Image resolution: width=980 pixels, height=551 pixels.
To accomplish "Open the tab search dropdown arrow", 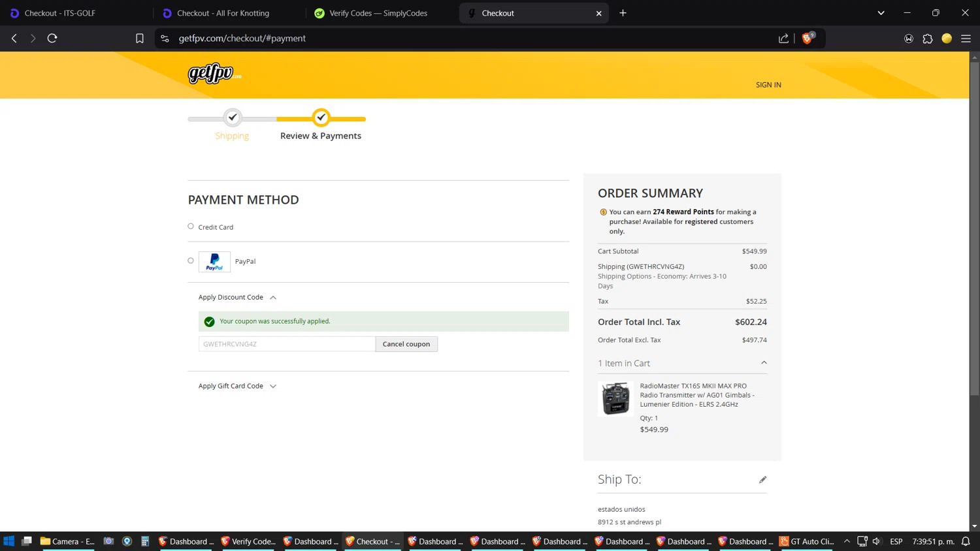I will (x=881, y=13).
